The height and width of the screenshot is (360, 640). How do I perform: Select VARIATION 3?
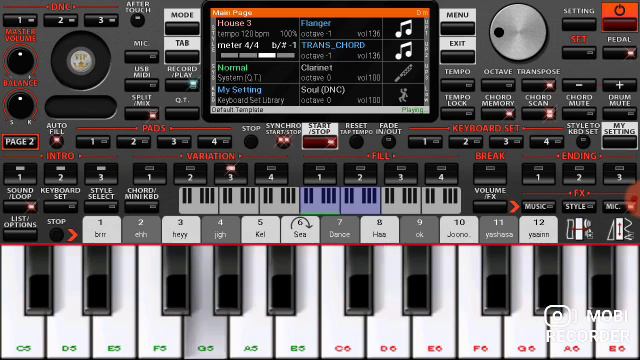(231, 173)
